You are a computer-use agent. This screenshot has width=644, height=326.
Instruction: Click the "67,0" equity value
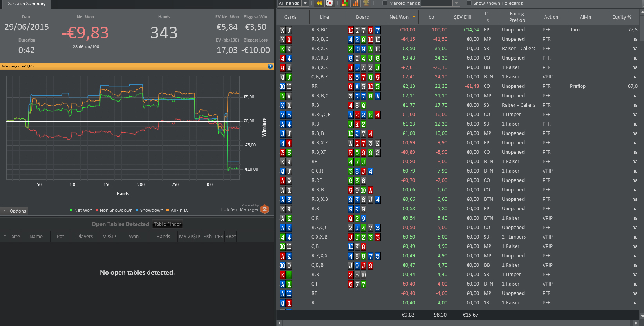[633, 86]
